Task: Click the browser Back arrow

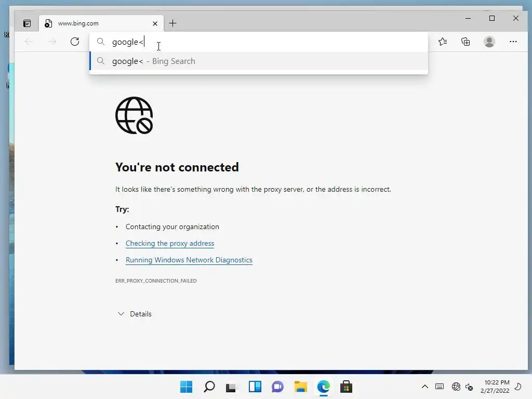Action: (x=29, y=42)
